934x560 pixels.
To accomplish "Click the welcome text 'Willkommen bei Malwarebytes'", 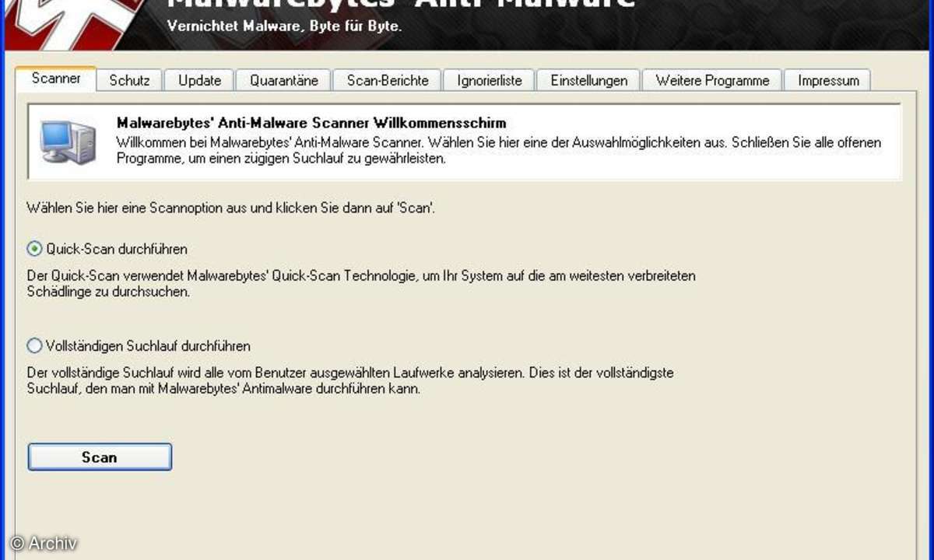I will 499,150.
